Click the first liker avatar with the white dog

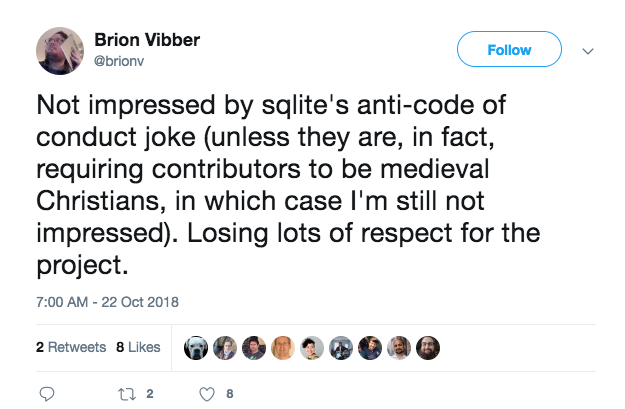[197, 347]
